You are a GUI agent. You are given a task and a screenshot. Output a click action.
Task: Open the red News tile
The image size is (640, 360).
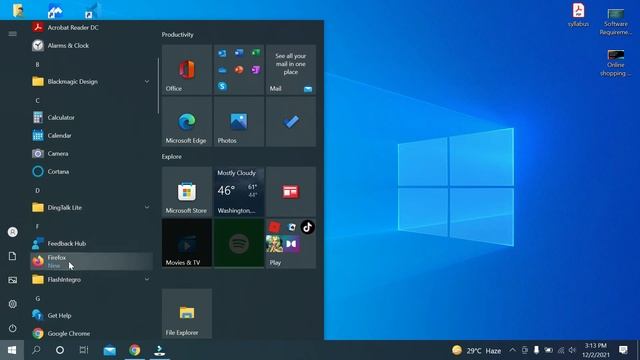(x=291, y=191)
